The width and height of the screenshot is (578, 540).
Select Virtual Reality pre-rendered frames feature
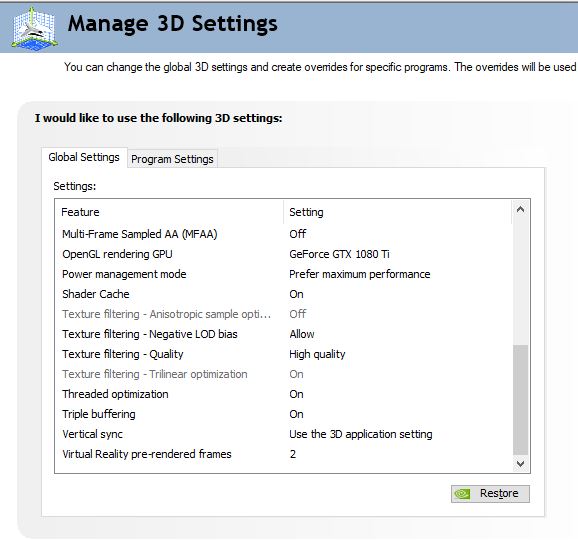[147, 454]
